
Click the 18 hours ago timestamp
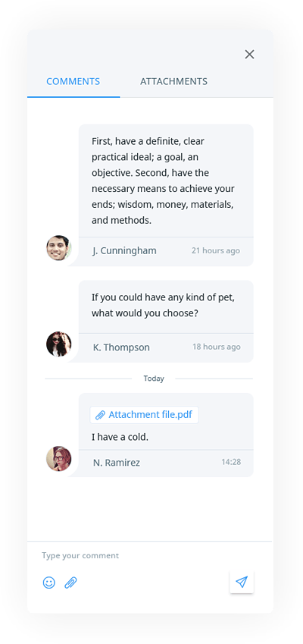click(x=217, y=347)
